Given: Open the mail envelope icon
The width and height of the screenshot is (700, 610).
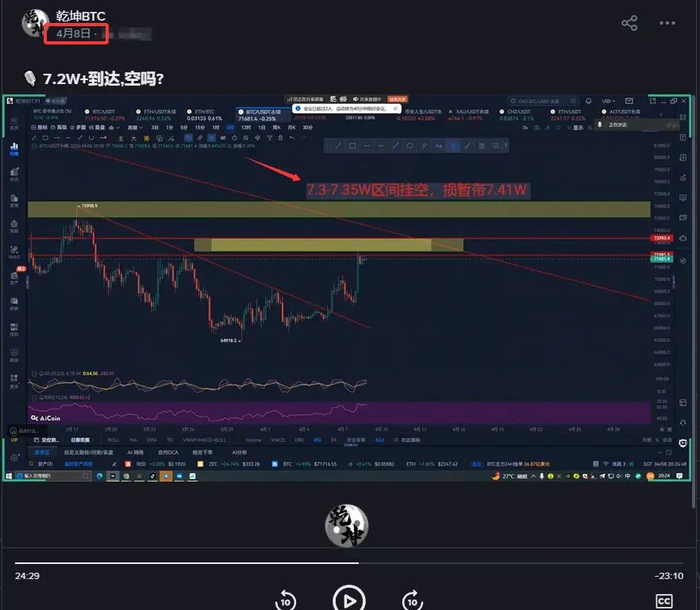Looking at the screenshot, I should tap(629, 102).
